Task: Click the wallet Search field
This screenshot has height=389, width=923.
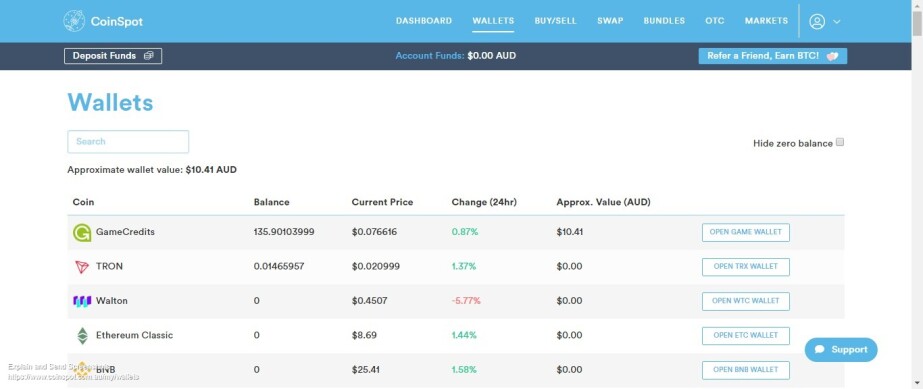Action: (128, 142)
